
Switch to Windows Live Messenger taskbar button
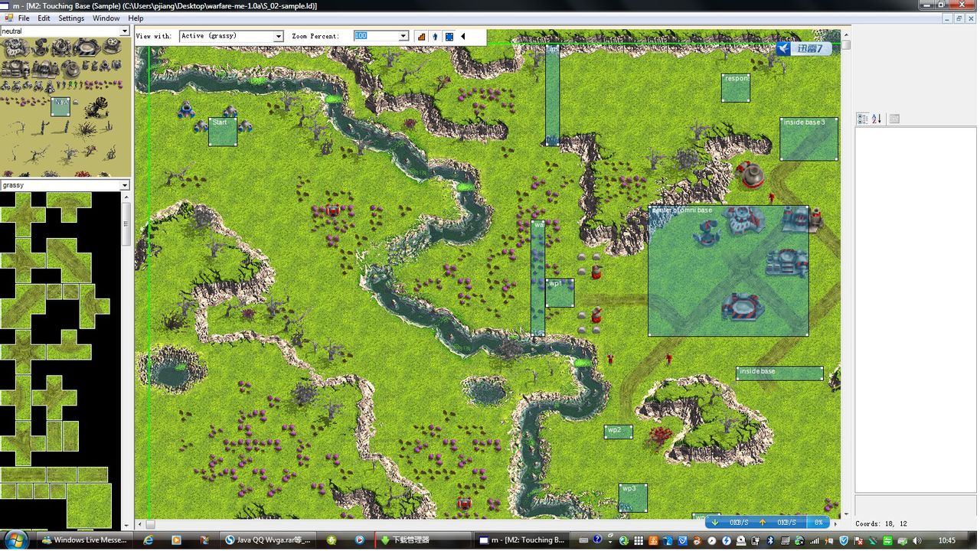pos(84,540)
